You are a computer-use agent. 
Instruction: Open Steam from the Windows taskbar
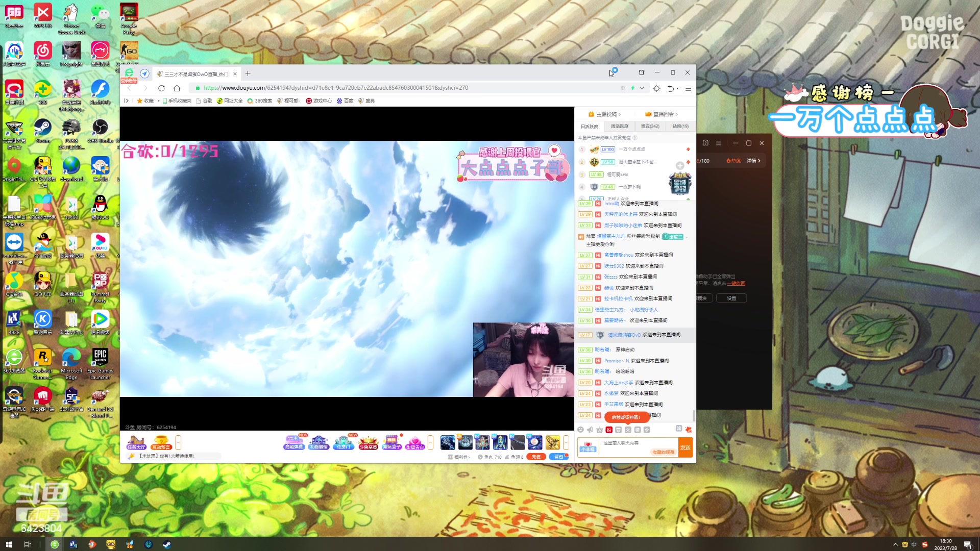tap(167, 544)
